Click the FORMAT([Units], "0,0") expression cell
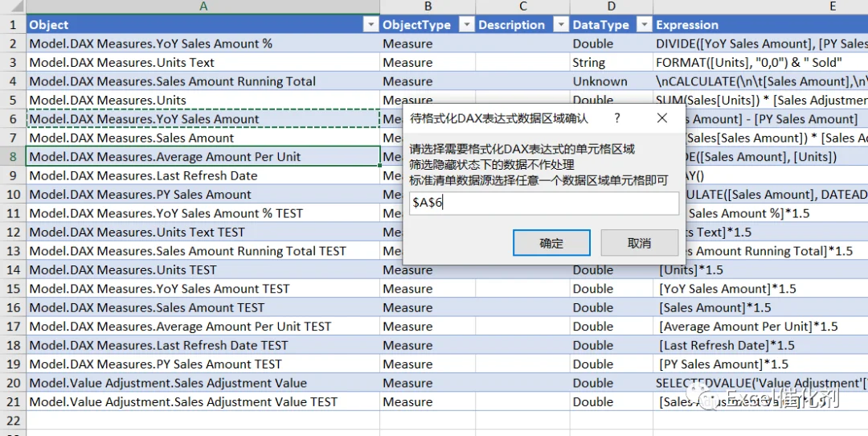Viewport: 868px width, 436px height. [x=760, y=63]
